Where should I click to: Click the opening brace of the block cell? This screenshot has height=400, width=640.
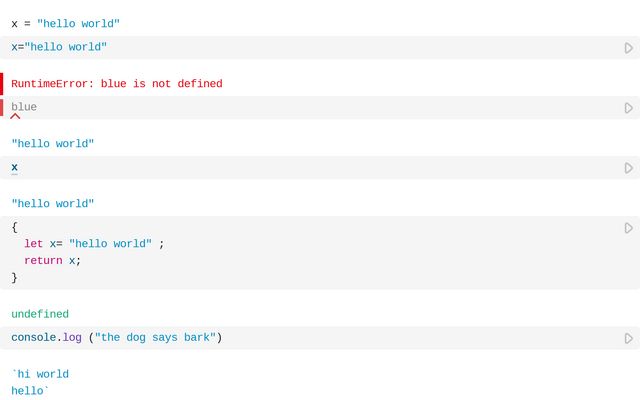[15, 227]
